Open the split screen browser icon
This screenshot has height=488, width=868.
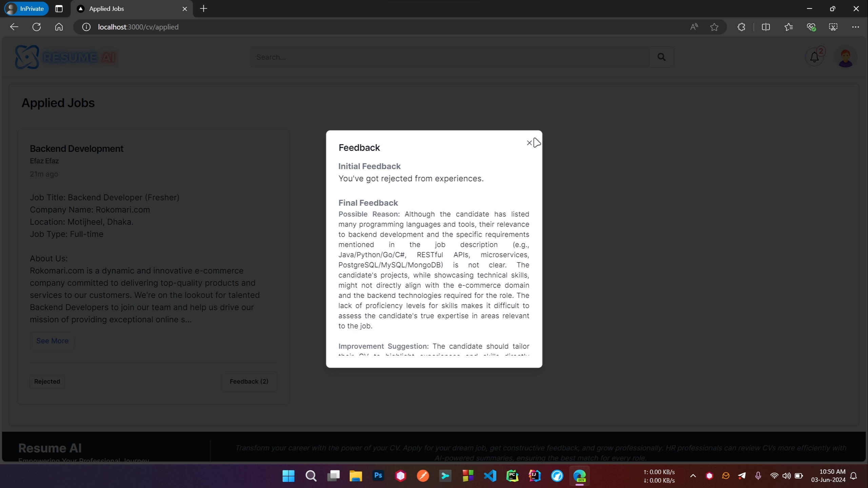(x=766, y=27)
